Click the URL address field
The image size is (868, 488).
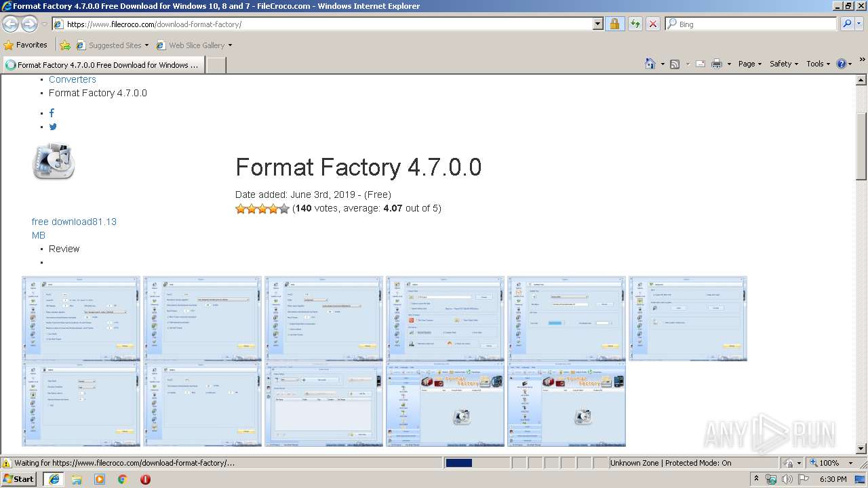click(x=322, y=24)
